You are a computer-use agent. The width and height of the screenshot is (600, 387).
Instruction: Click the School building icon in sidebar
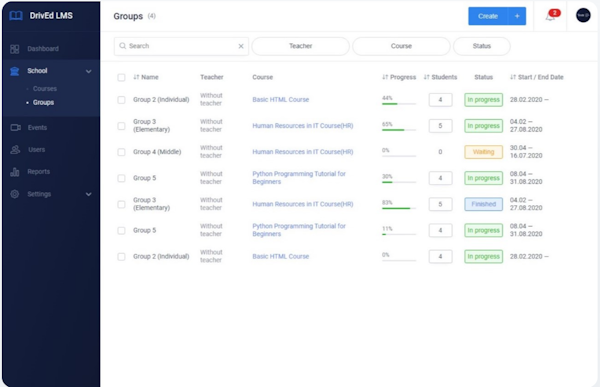click(15, 71)
